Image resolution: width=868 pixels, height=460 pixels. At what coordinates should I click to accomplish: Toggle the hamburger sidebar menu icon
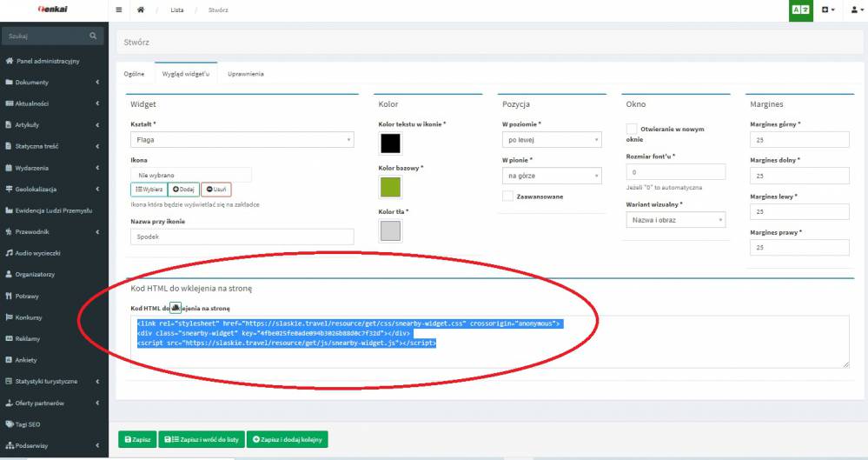tap(119, 10)
